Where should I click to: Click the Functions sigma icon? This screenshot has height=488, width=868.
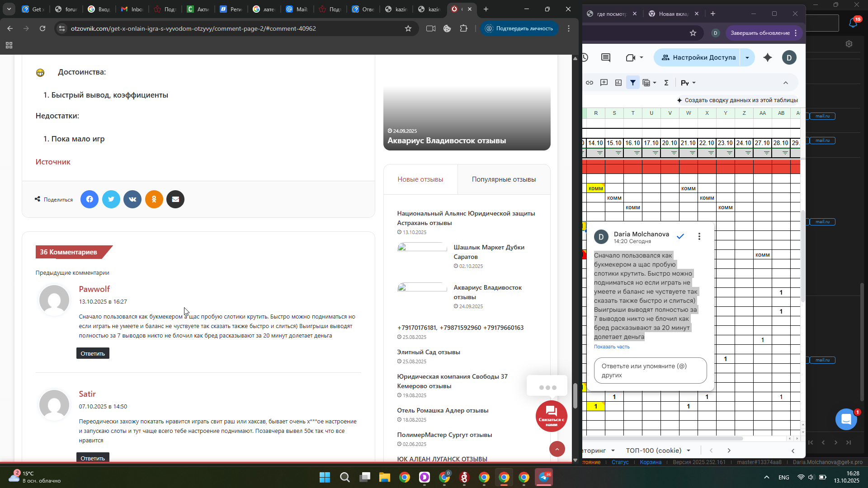point(666,83)
